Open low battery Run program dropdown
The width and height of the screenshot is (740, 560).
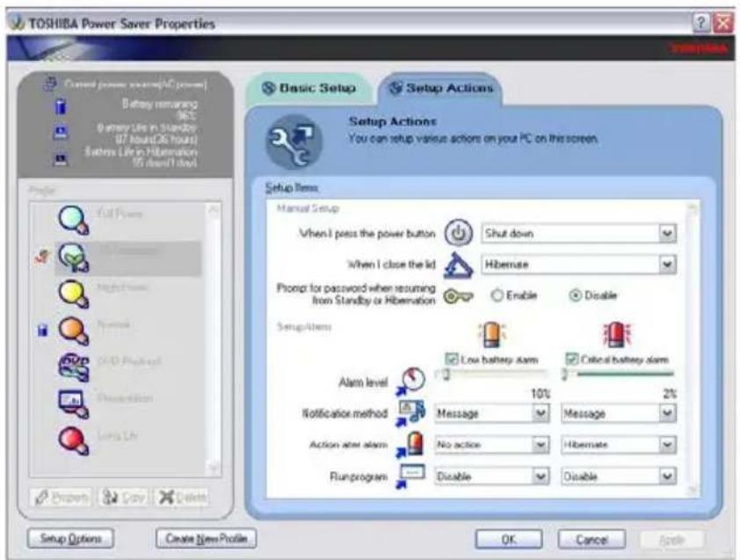pos(492,476)
